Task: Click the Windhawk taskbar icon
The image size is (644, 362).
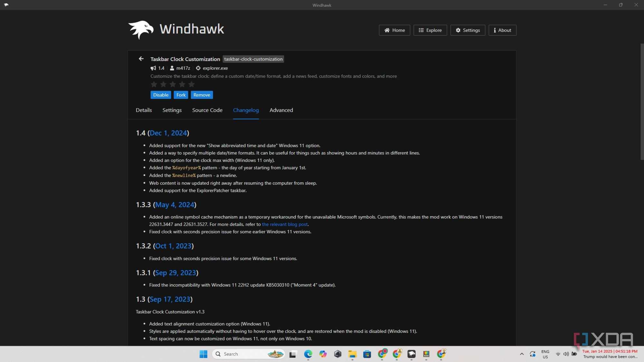Action: click(x=412, y=354)
